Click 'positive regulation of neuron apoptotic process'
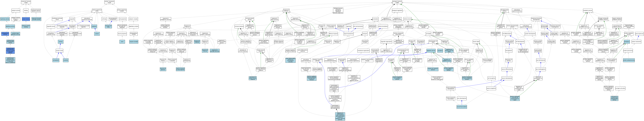The width and height of the screenshot is (644, 121). tap(467, 78)
